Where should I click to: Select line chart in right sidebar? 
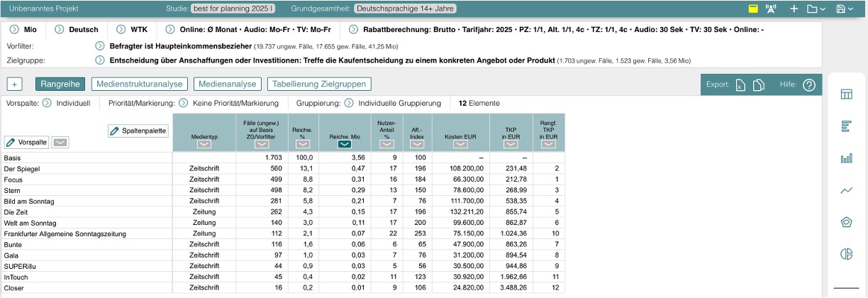846,190
